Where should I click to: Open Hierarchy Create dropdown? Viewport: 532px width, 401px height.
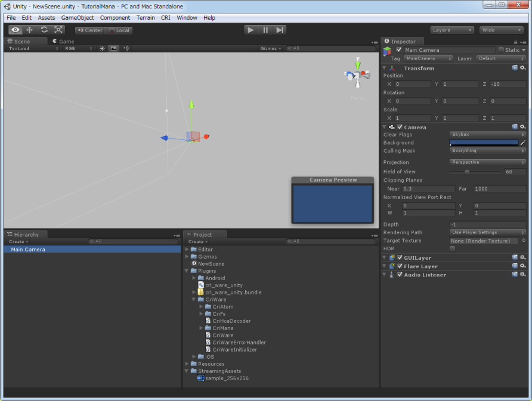point(18,242)
